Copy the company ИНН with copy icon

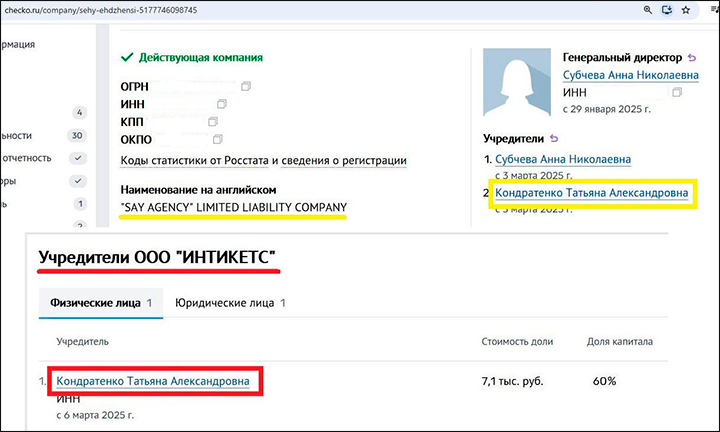coord(222,104)
